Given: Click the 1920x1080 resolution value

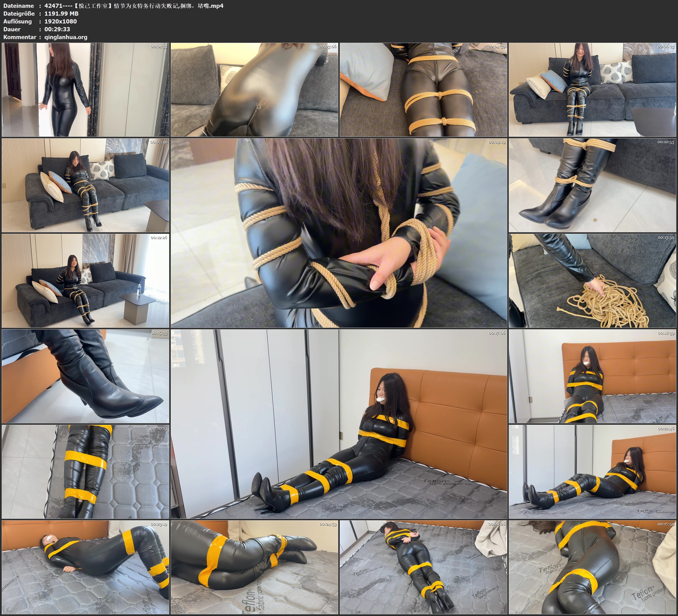Looking at the screenshot, I should 61,21.
